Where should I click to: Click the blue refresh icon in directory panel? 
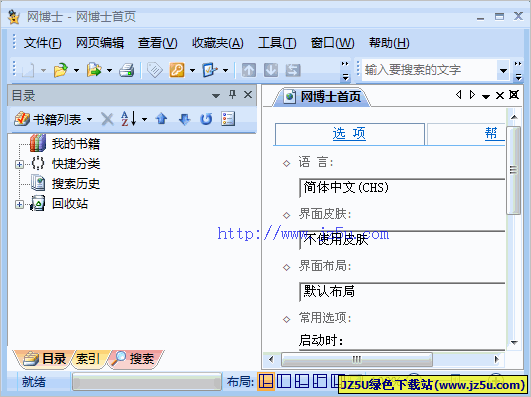(206, 119)
